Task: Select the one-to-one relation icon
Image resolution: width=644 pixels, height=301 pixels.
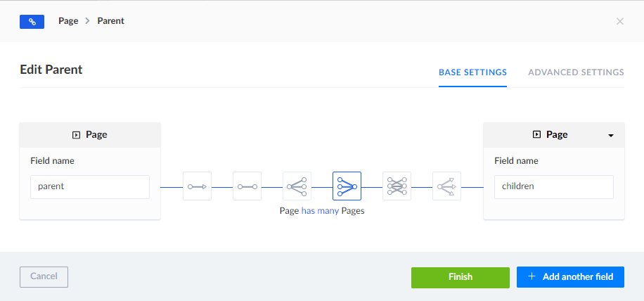Action: (x=247, y=186)
